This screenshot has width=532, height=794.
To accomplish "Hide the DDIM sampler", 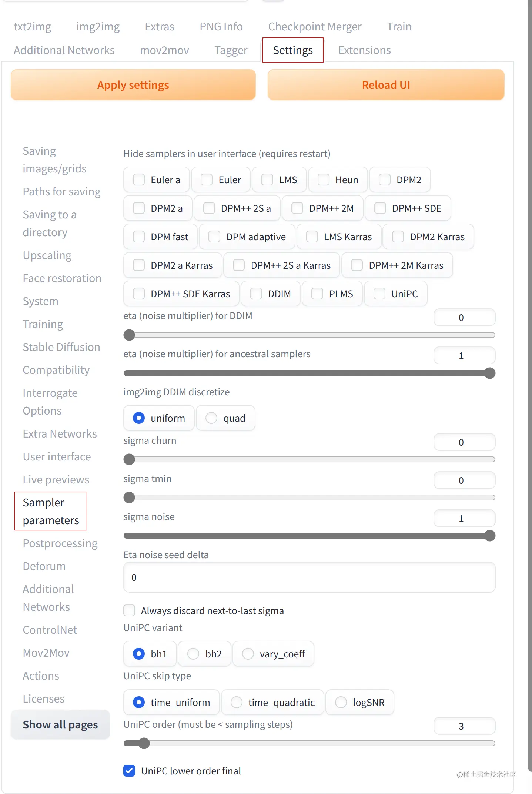I will point(256,294).
